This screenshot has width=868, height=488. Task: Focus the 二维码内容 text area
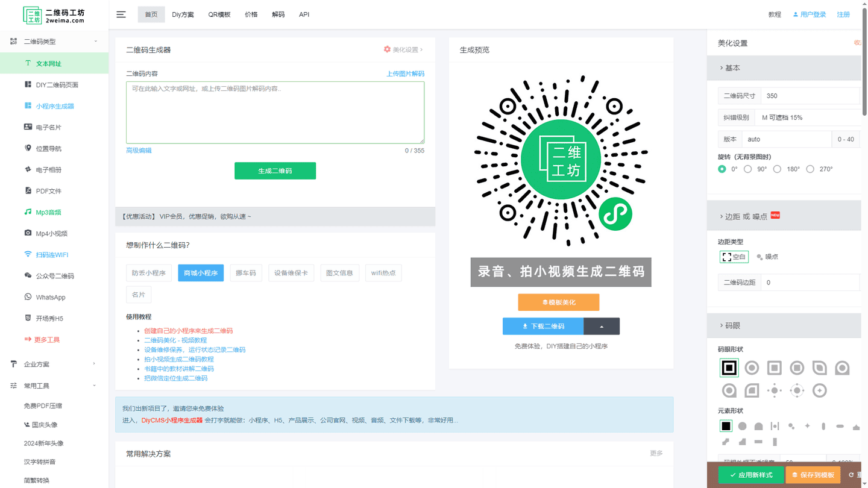(275, 113)
